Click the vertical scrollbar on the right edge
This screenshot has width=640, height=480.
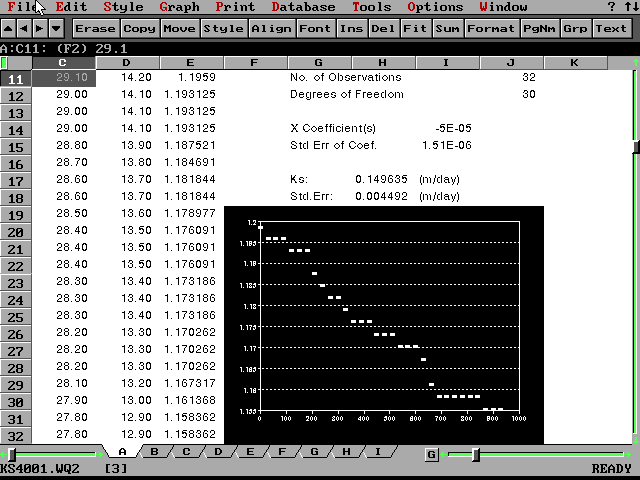[634, 250]
